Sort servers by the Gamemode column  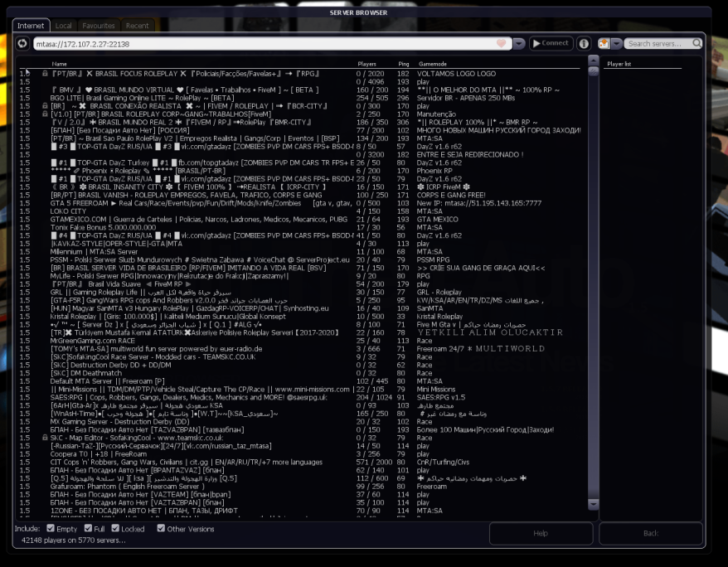(432, 63)
